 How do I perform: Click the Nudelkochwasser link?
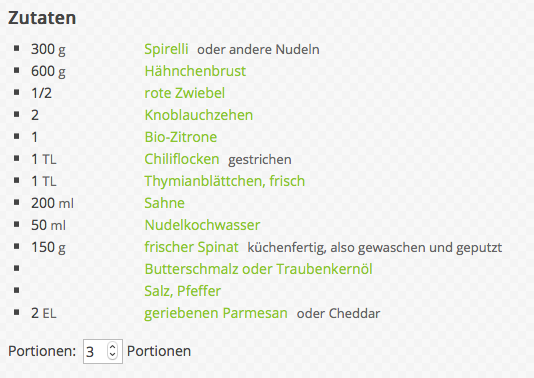pyautogui.click(x=202, y=225)
